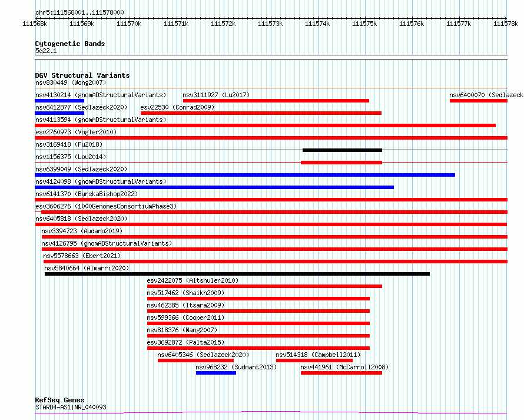Select nsv462385 (Itsara2009) label
Screen dimensions: 524x420
(x=185, y=305)
